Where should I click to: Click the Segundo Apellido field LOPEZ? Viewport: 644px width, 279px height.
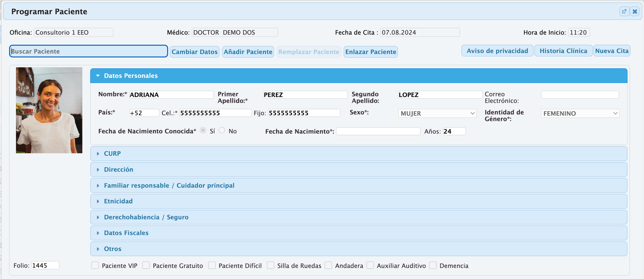click(x=440, y=95)
